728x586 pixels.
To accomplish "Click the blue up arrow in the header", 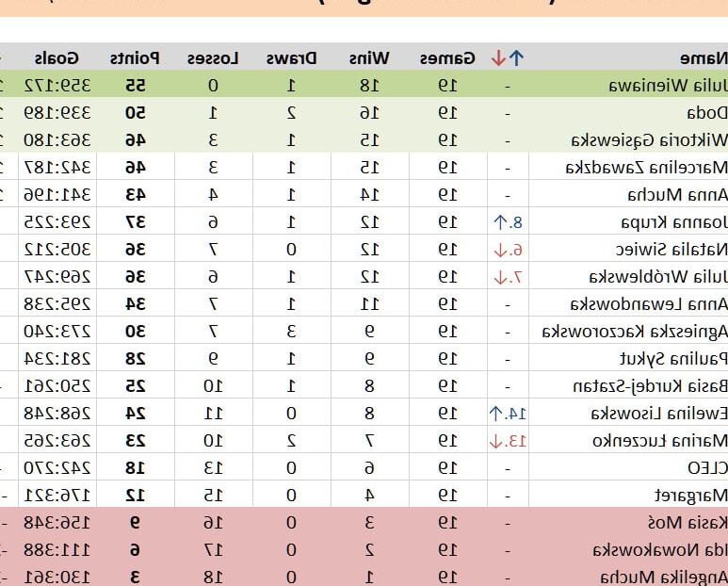I will tap(516, 58).
